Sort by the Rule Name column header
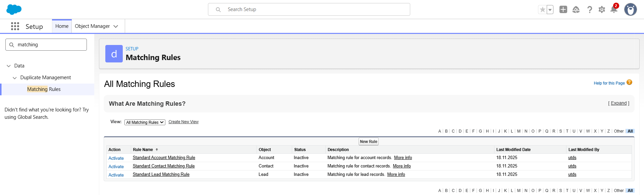Screen dimensions: 644x195 (143, 150)
